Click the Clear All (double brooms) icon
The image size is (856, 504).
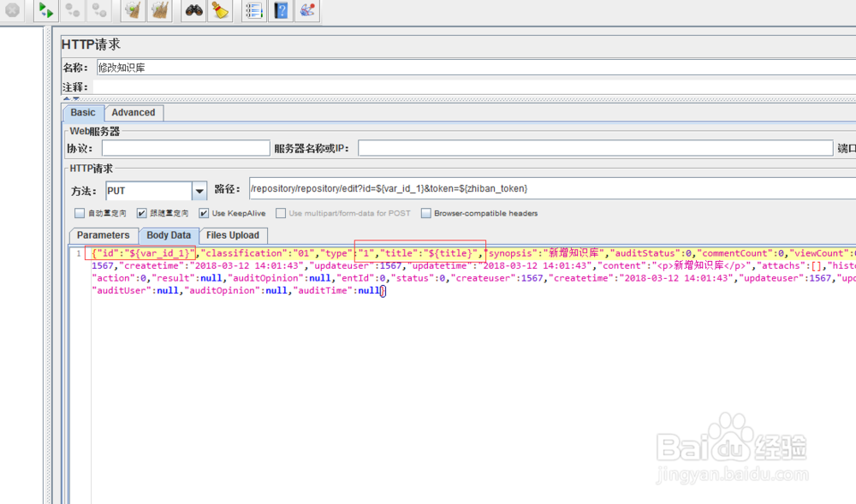(x=160, y=10)
